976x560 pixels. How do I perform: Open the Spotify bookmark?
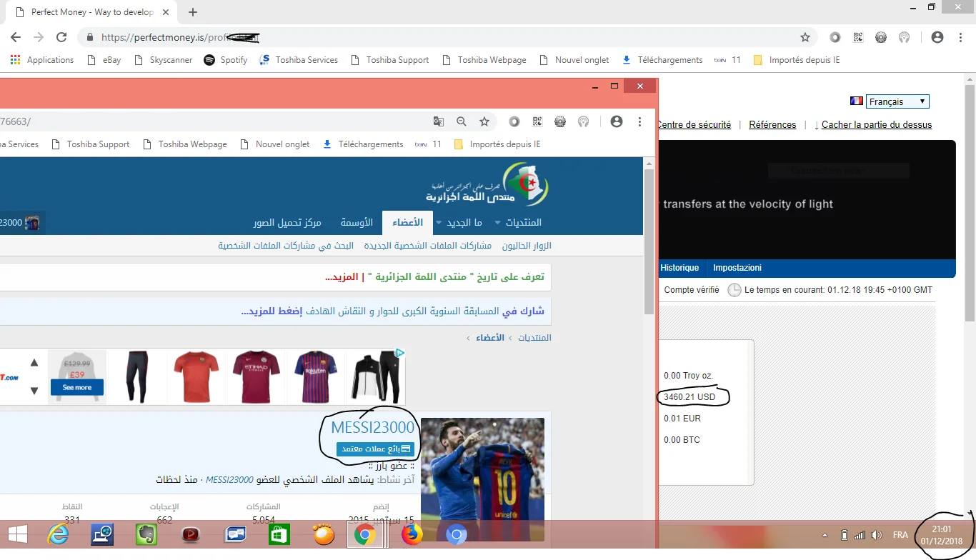[226, 60]
